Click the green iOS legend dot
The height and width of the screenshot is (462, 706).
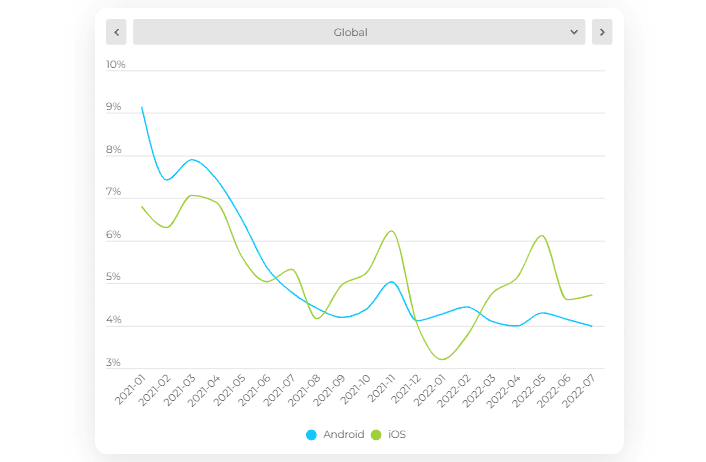(x=377, y=435)
